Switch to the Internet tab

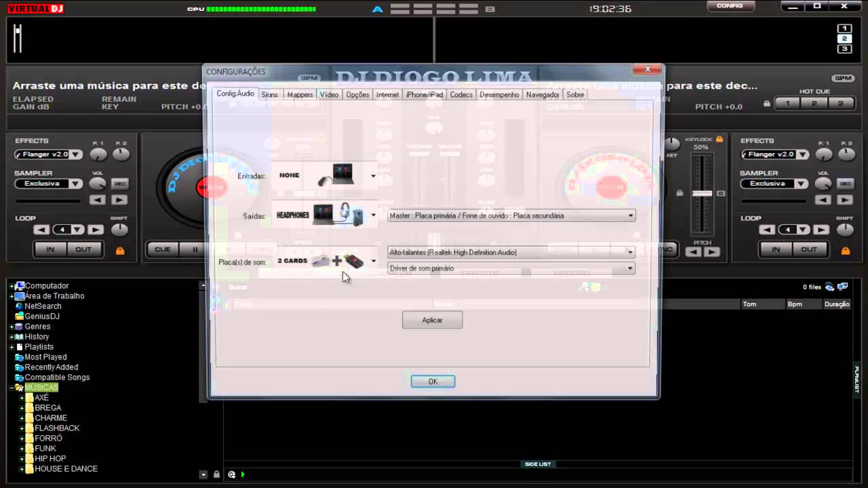(387, 95)
